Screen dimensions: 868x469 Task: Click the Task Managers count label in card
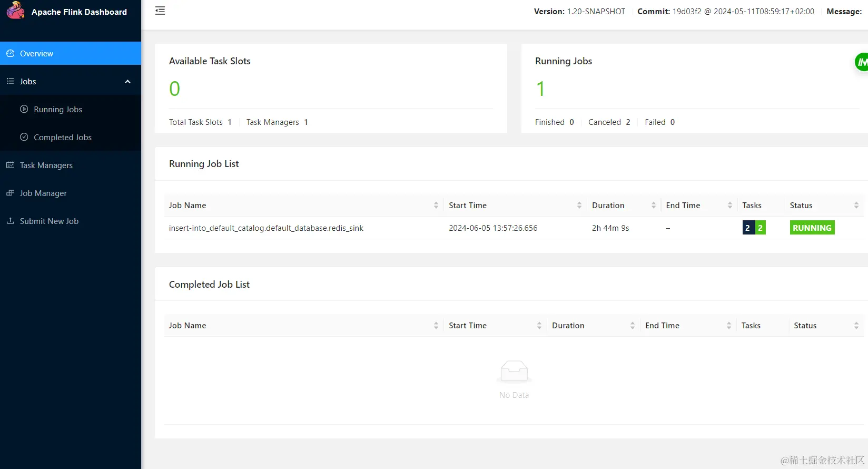coord(273,122)
